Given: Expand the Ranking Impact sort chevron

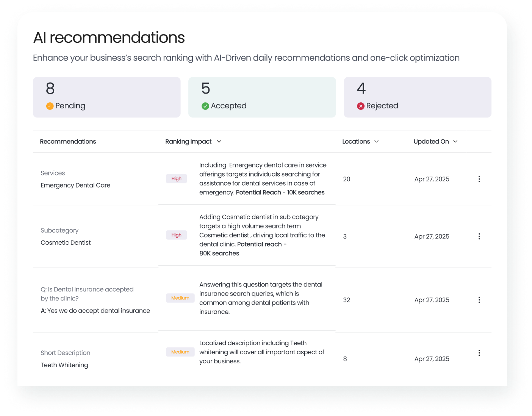Looking at the screenshot, I should pos(219,141).
